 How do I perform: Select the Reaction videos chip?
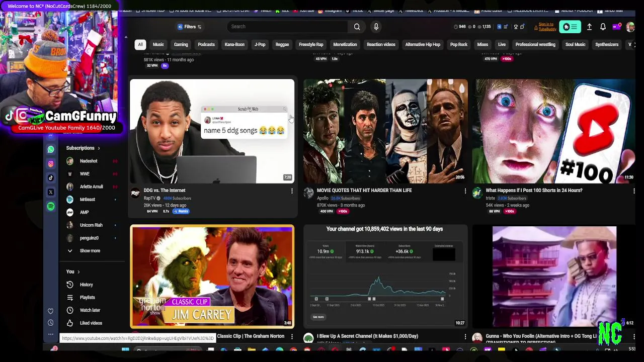point(381,45)
